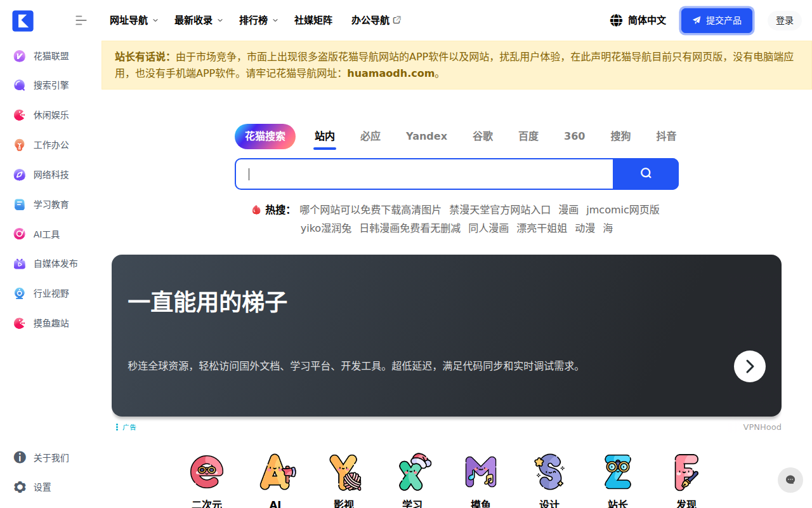The image size is (812, 508).
Task: Select the 设计 letter S icon
Action: coord(549,472)
